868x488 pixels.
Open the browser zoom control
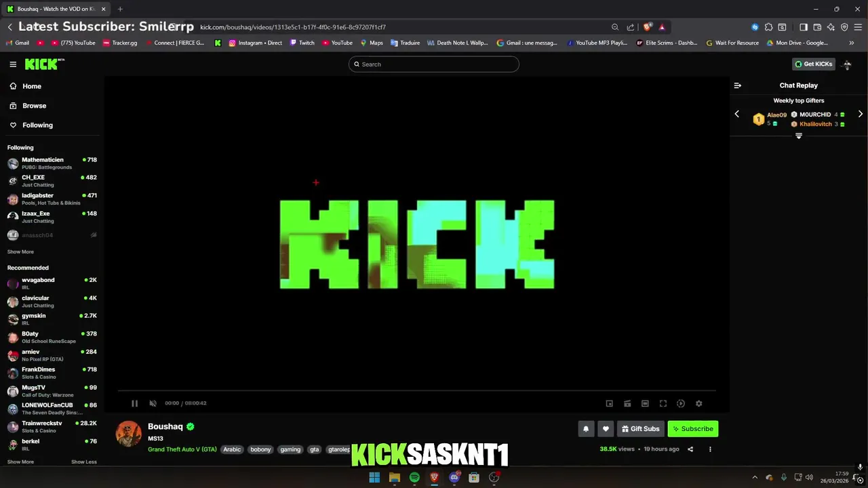coord(615,27)
